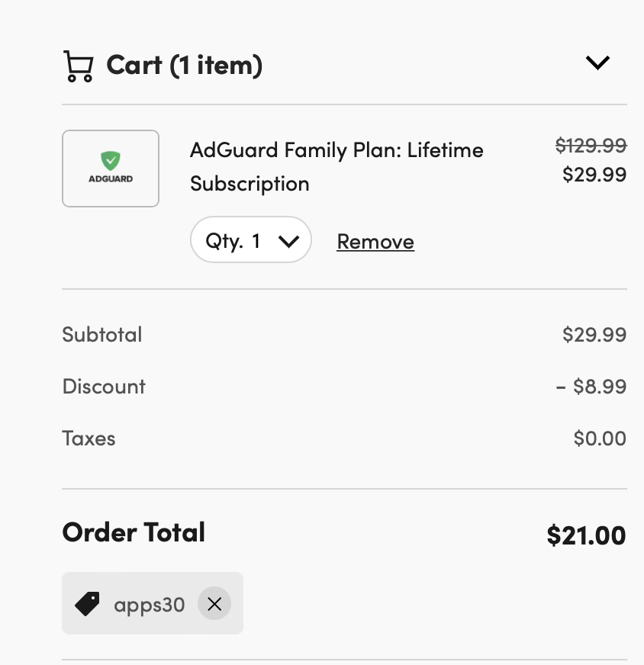The image size is (644, 665).
Task: Click the apps30 promo code text
Action: [x=150, y=605]
